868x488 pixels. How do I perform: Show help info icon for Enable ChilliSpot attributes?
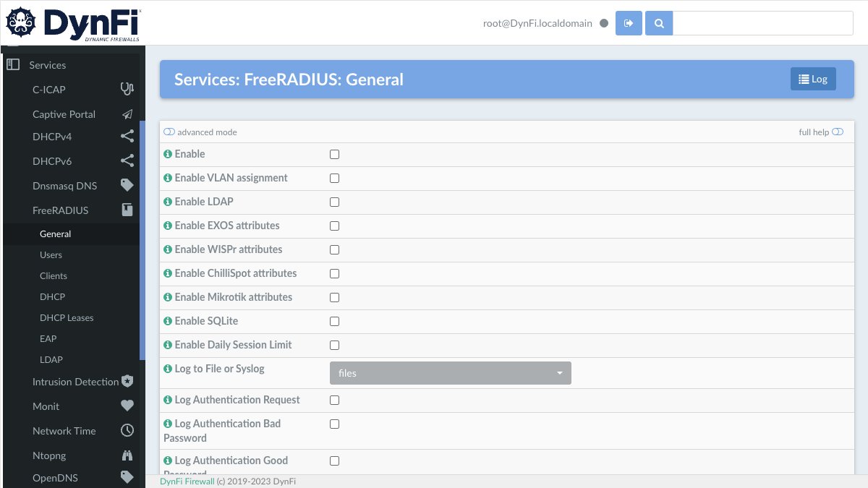point(168,273)
